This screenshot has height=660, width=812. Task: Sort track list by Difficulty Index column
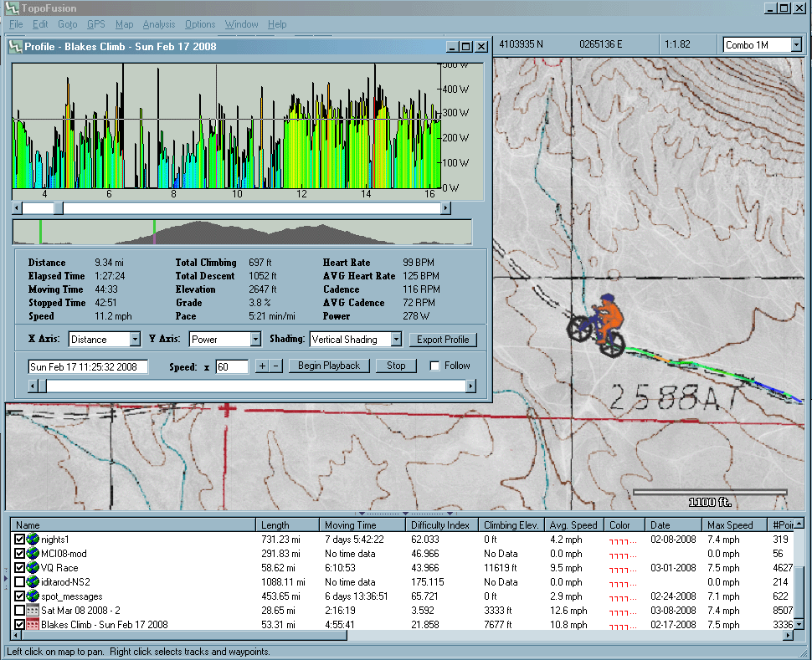pyautogui.click(x=442, y=524)
